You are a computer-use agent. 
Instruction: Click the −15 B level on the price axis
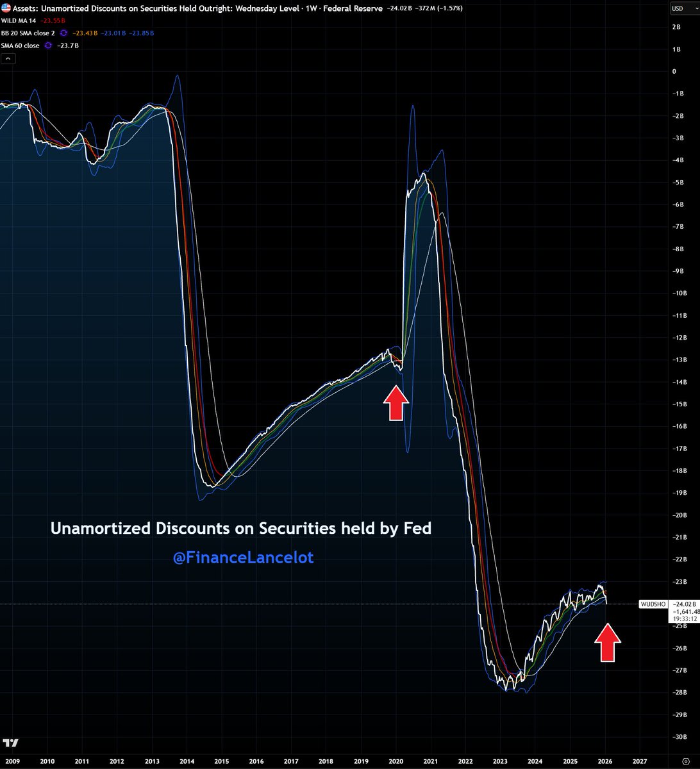(x=679, y=404)
